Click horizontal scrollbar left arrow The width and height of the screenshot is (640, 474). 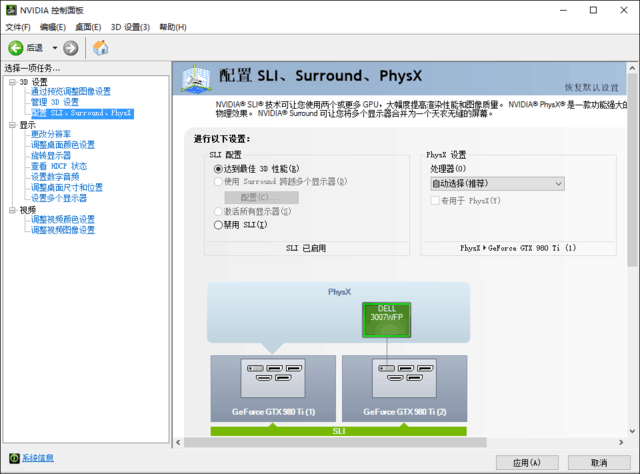[x=178, y=442]
